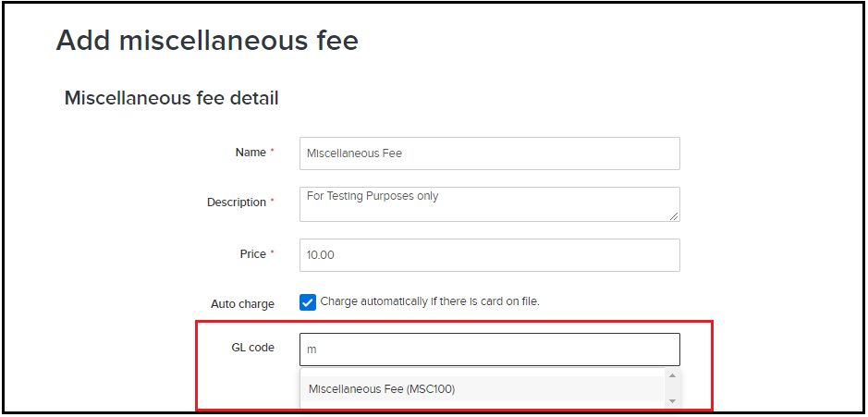Viewport: 868px width, 417px height.
Task: Click into the Price field
Action: pyautogui.click(x=489, y=255)
